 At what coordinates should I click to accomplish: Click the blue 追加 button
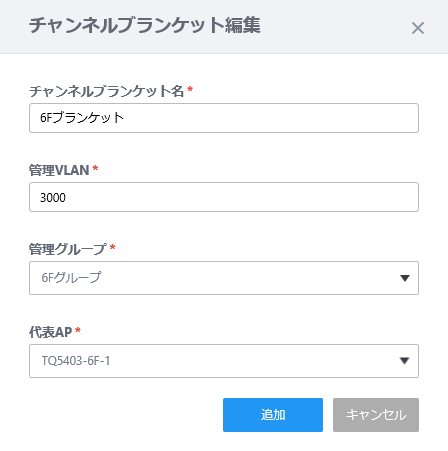pos(273,415)
